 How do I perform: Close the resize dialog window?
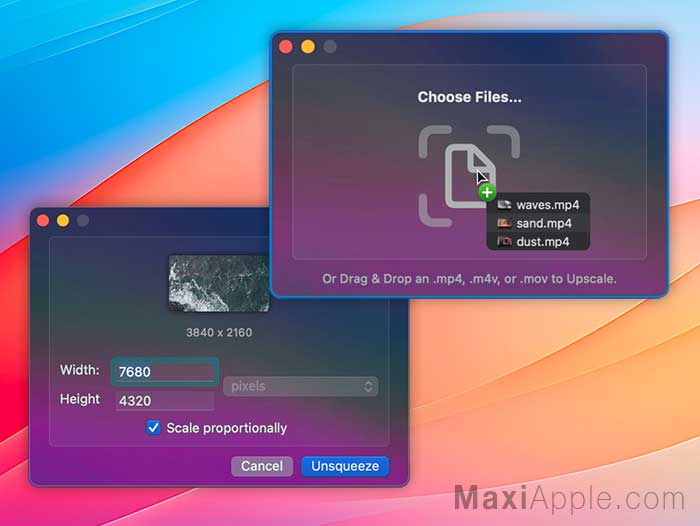coord(43,221)
